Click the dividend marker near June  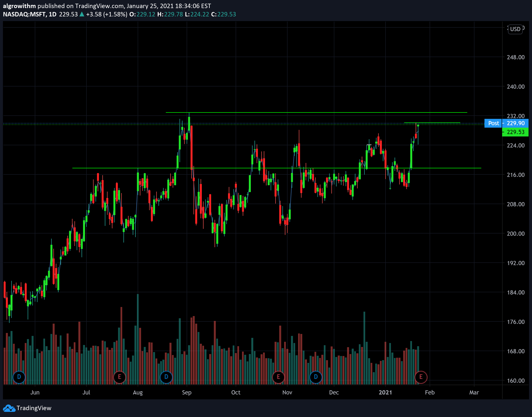tap(19, 377)
